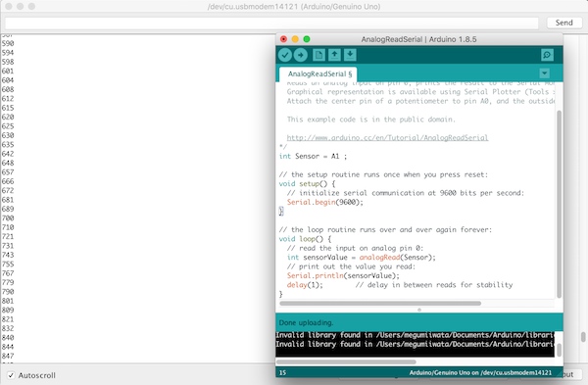Image resolution: width=588 pixels, height=385 pixels.
Task: Click the 'int Sensor = A1 ;' code line
Action: (x=314, y=156)
